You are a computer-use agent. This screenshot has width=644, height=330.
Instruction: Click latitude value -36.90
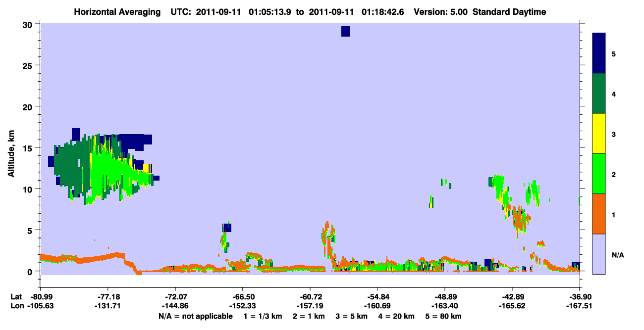tap(580, 297)
